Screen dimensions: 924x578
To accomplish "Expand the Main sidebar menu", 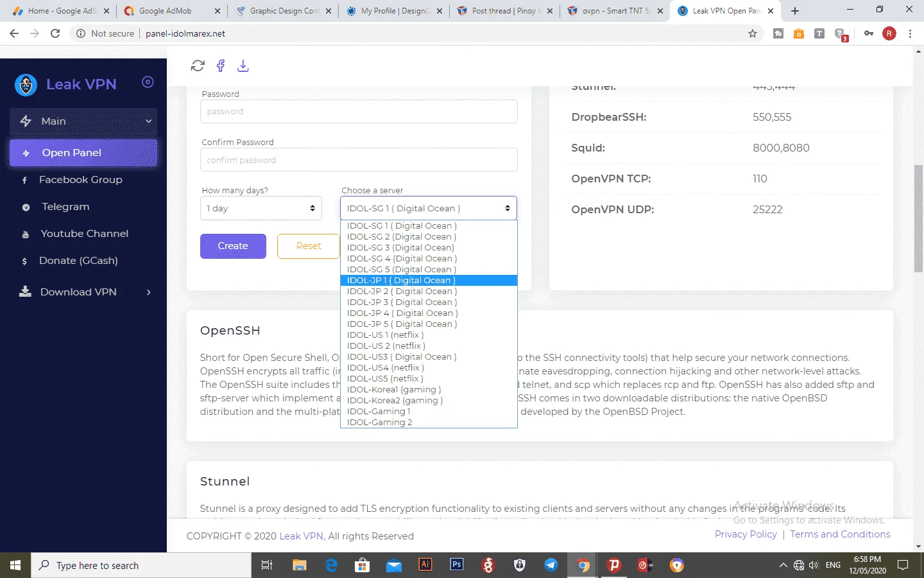I will pos(83,121).
